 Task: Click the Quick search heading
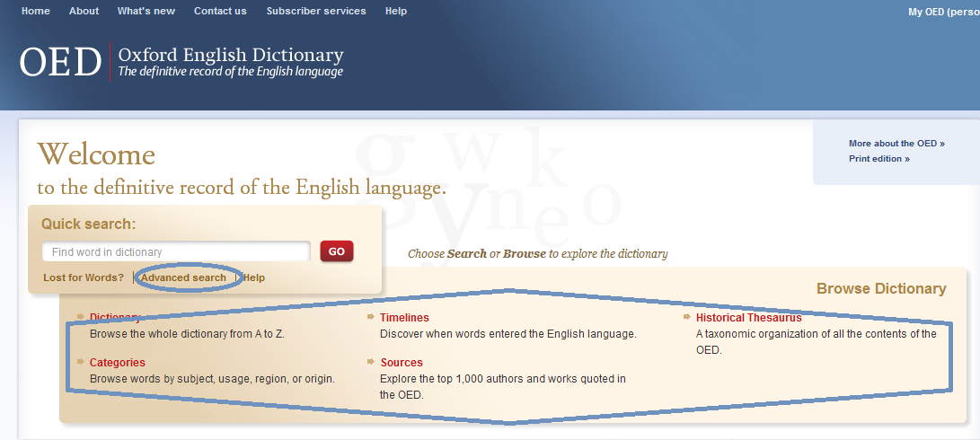pyautogui.click(x=89, y=224)
